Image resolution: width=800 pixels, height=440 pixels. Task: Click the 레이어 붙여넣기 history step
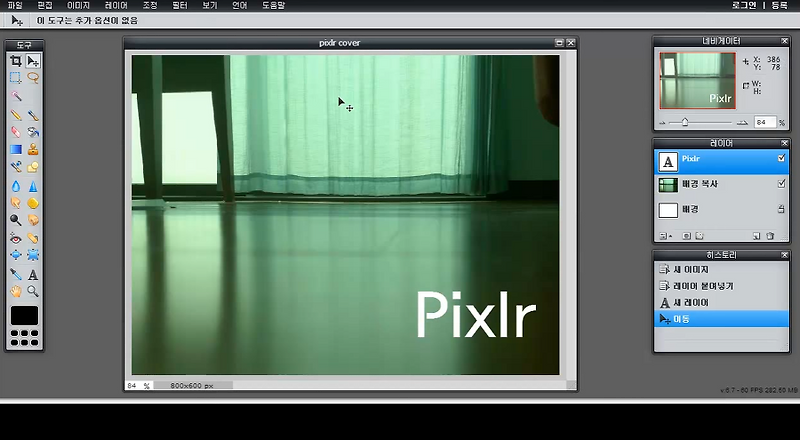(x=721, y=286)
